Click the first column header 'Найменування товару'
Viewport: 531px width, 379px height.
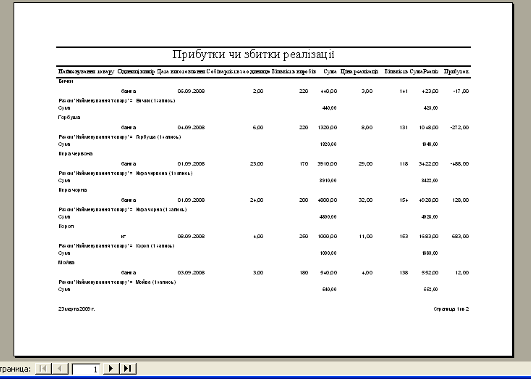(86, 71)
